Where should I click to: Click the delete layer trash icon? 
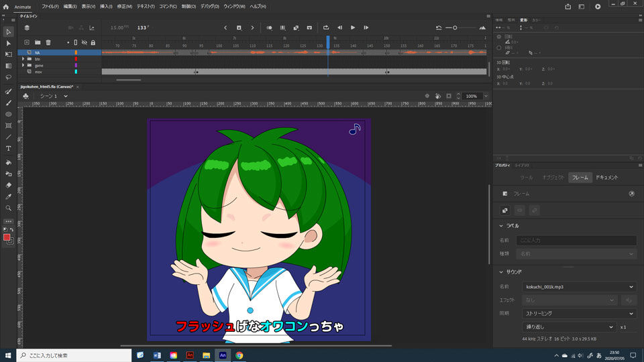(48, 42)
